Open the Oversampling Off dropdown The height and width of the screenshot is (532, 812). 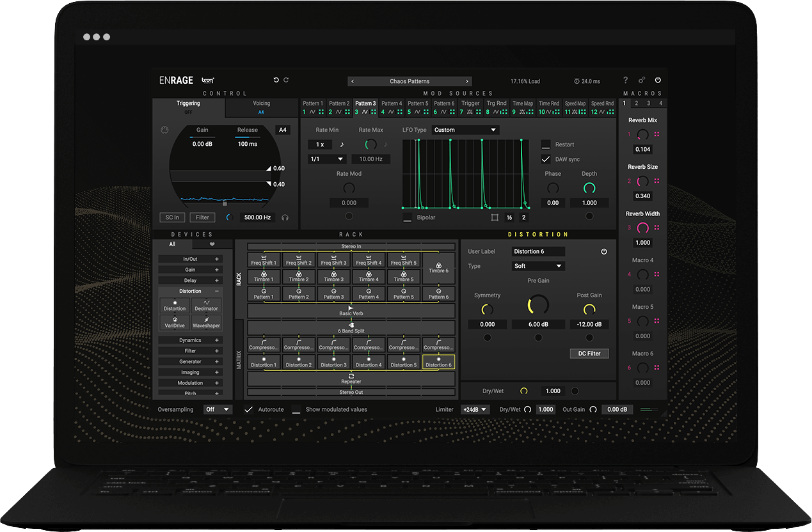tap(218, 409)
